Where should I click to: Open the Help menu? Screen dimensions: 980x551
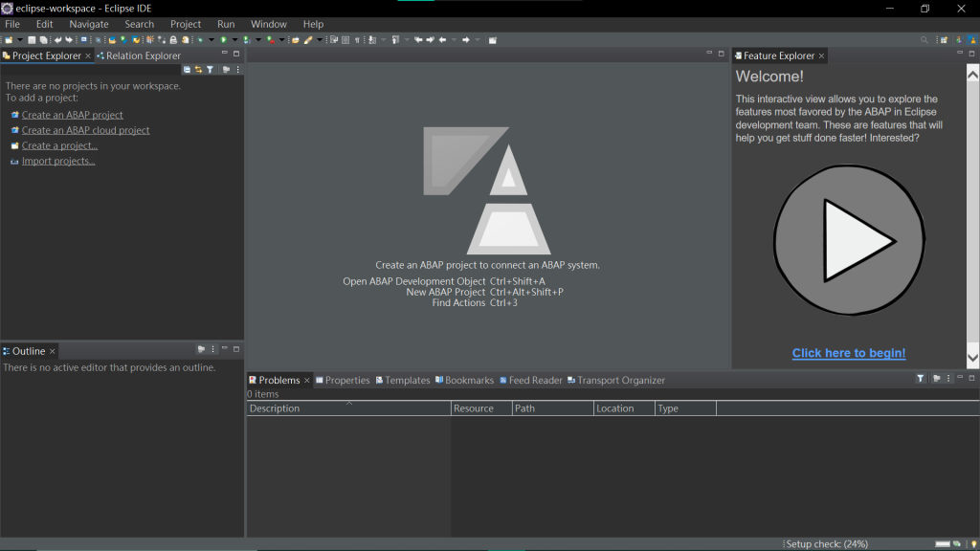(x=313, y=24)
